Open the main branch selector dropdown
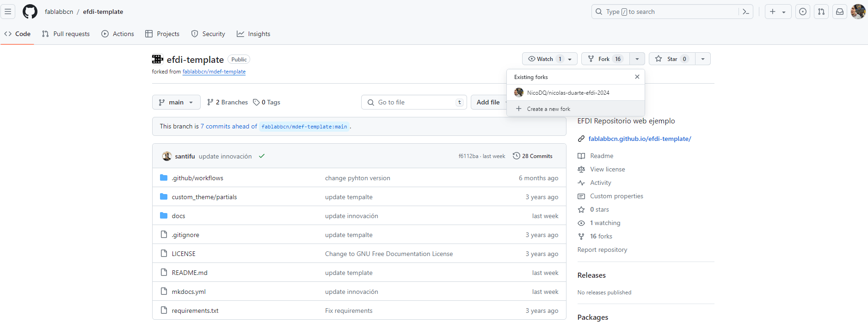The width and height of the screenshot is (868, 323). [176, 102]
